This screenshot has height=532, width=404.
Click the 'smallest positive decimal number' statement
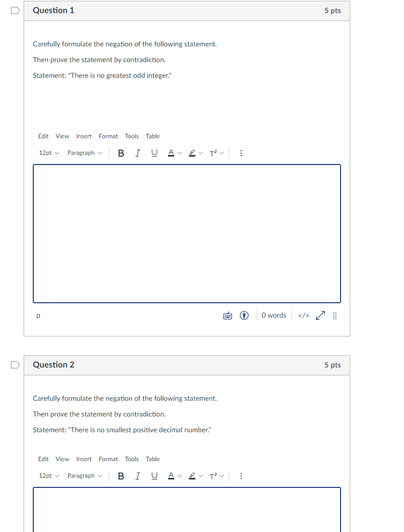coord(122,430)
